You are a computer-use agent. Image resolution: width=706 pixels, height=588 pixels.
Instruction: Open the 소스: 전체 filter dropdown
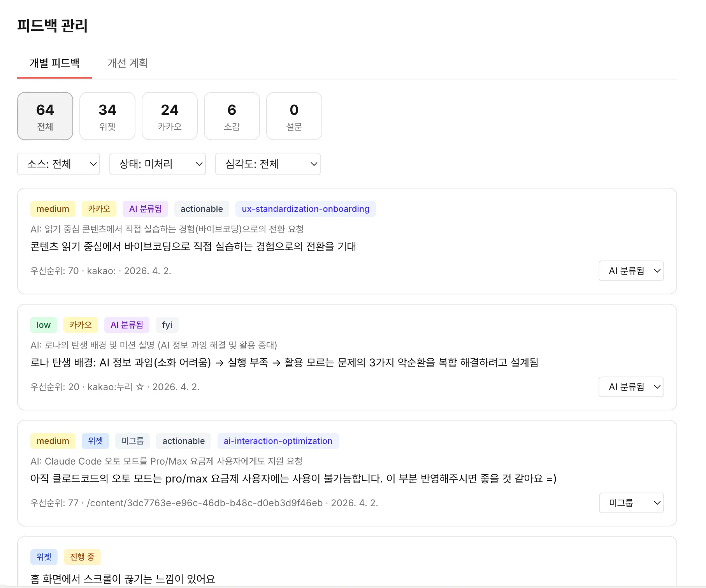coord(59,164)
